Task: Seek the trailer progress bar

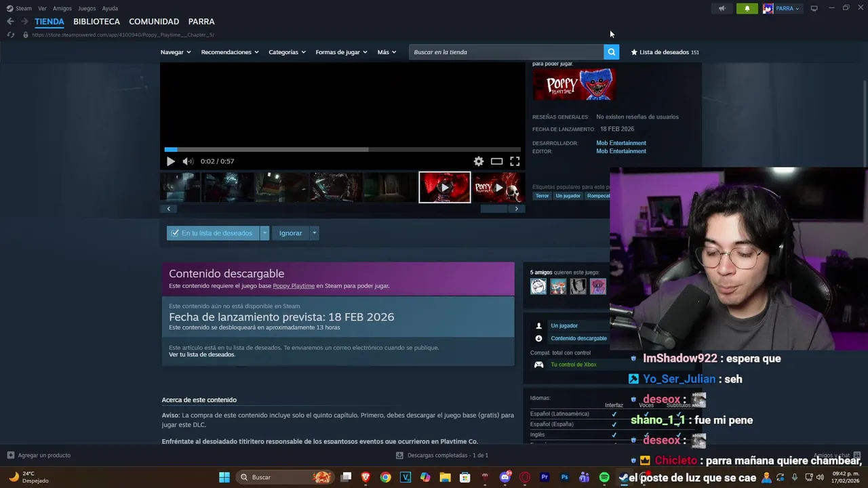Action: pyautogui.click(x=342, y=150)
